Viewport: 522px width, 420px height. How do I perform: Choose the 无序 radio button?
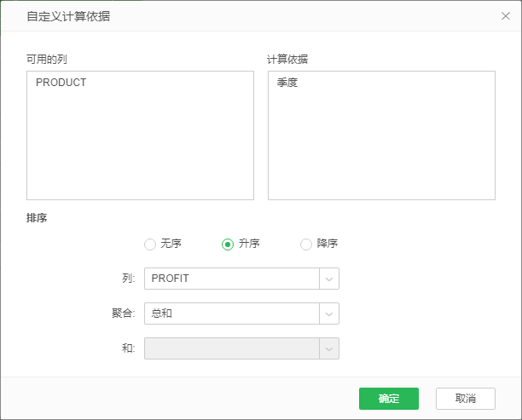(x=150, y=245)
